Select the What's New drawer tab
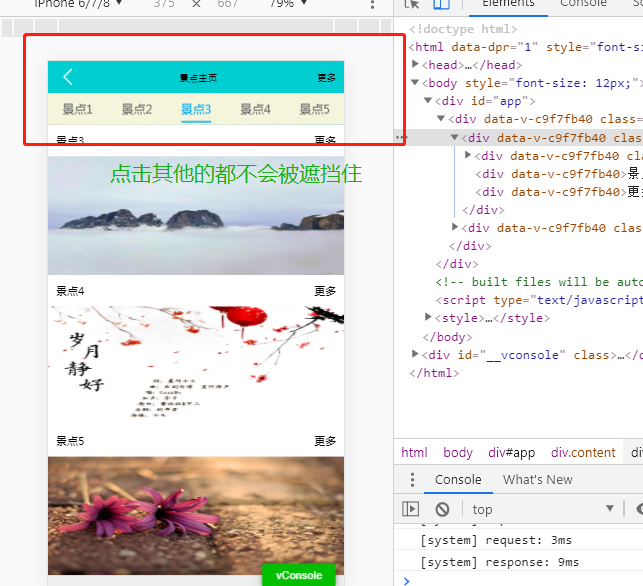 (538, 479)
